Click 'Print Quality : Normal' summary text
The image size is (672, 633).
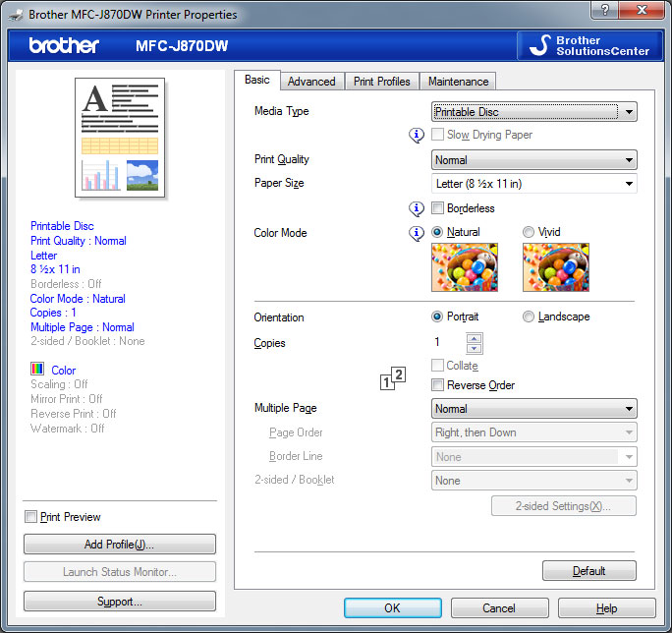pyautogui.click(x=79, y=241)
